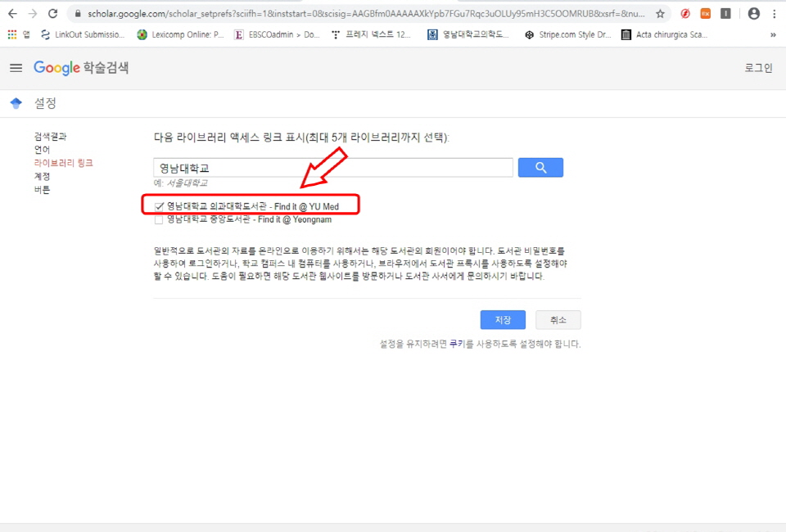Uncheck 의과대학도서관 Find it @ YU Med
The width and height of the screenshot is (786, 532).
(x=159, y=206)
